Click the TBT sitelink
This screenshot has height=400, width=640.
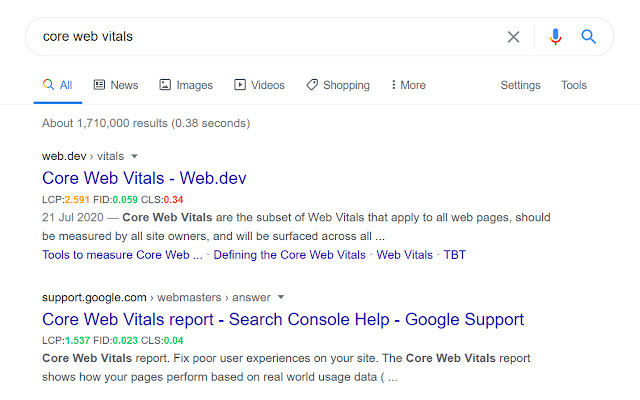pos(455,255)
